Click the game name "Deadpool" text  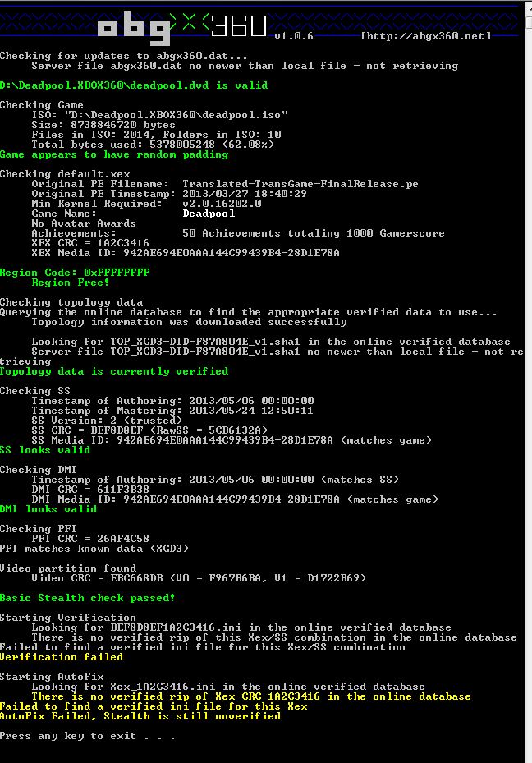point(209,214)
